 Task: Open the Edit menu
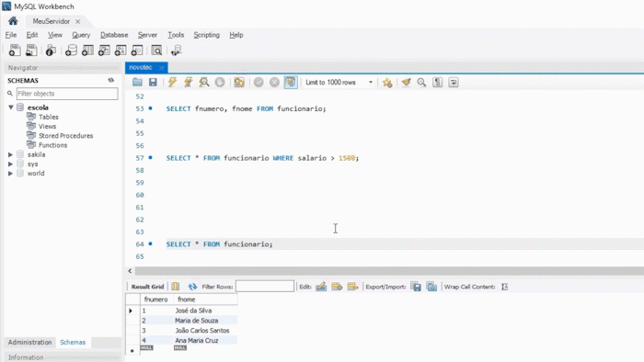[x=32, y=35]
